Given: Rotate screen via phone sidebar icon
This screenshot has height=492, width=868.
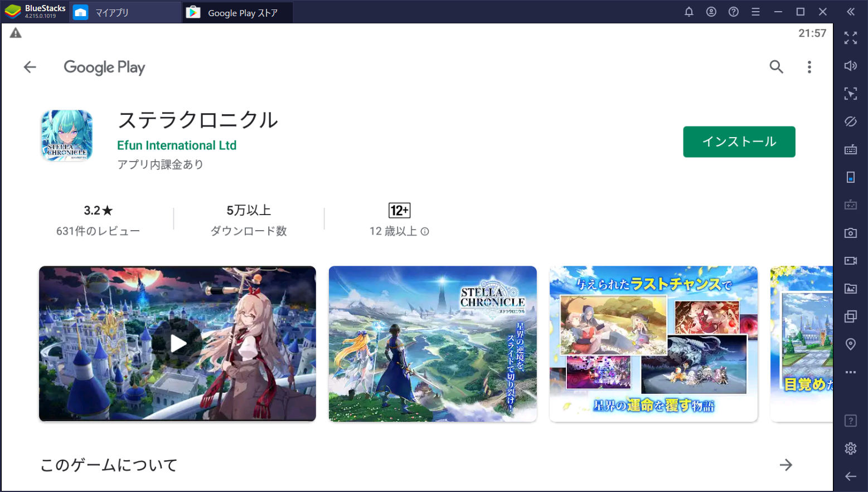Looking at the screenshot, I should click(851, 177).
